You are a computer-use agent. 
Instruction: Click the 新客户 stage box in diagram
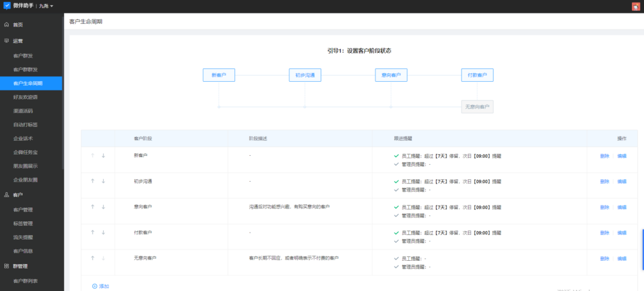pos(219,75)
